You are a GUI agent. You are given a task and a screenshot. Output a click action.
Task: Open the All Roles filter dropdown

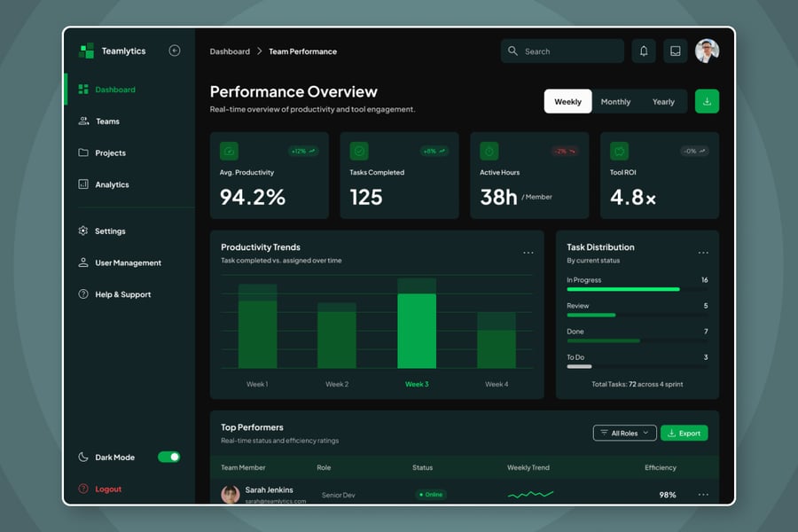(x=624, y=434)
